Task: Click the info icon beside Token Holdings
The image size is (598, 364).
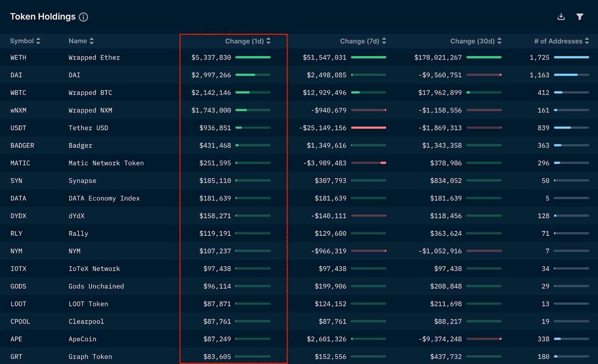Action: click(x=83, y=17)
